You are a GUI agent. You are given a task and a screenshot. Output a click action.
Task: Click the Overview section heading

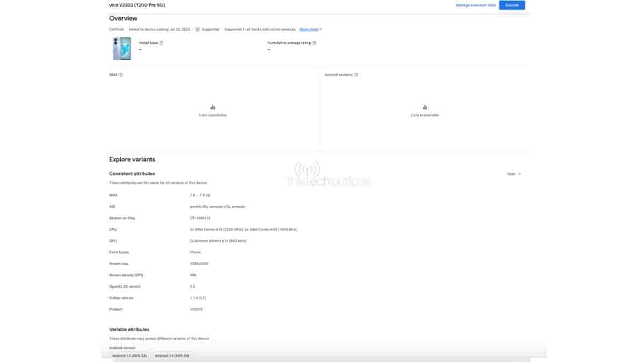(x=123, y=18)
